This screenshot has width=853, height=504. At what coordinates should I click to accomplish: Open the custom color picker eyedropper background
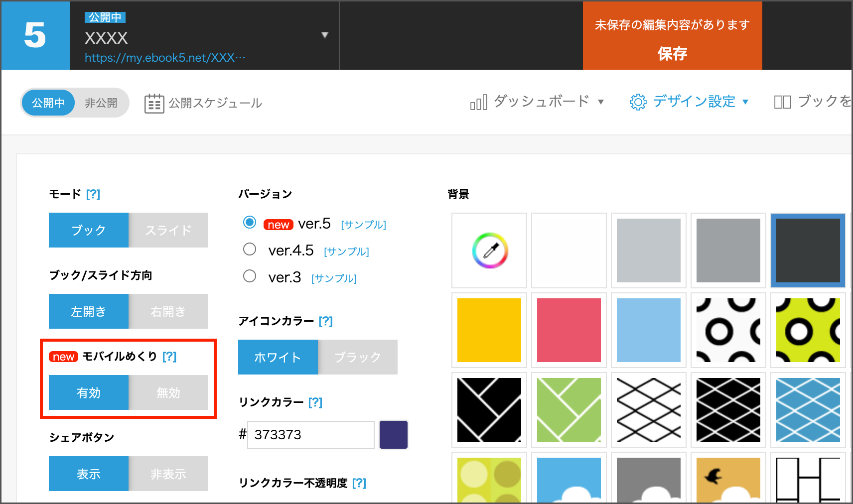point(489,251)
